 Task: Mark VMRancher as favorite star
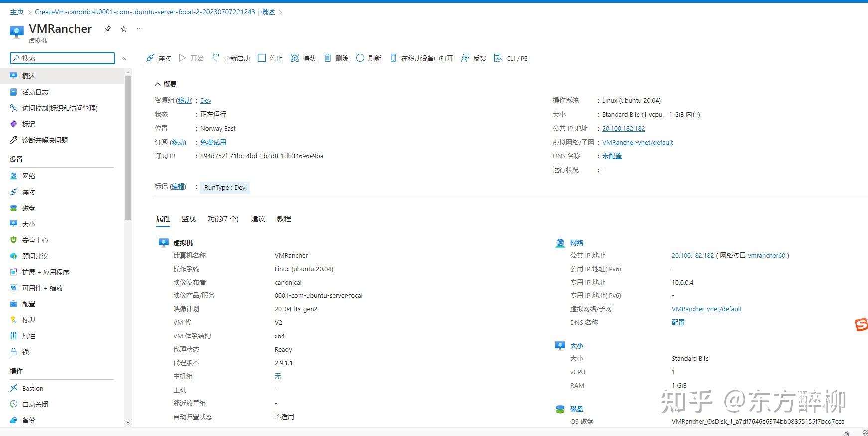pos(124,29)
